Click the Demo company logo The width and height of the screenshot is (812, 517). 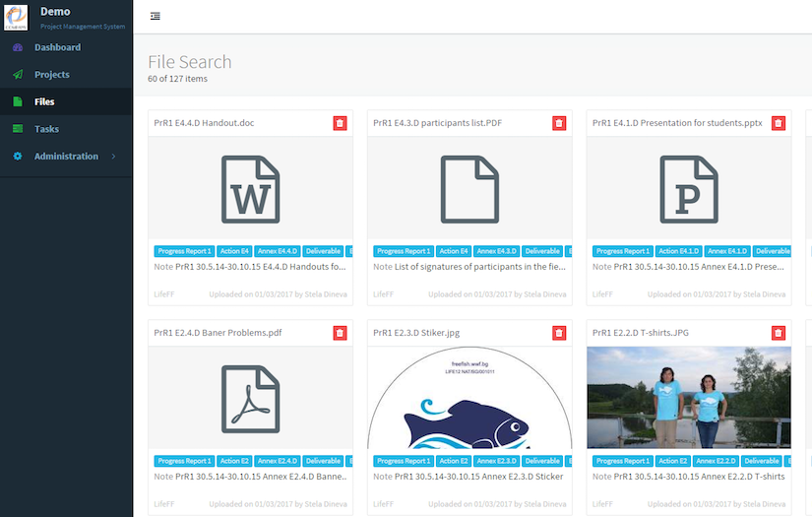point(16,17)
